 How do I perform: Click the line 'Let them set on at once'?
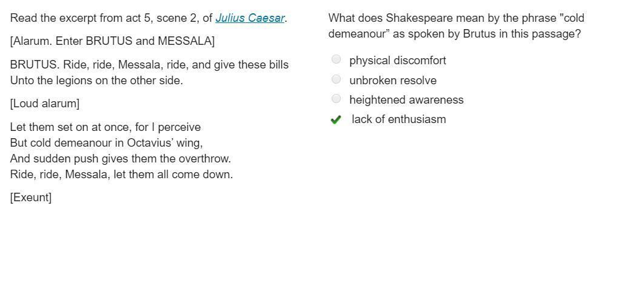click(105, 127)
